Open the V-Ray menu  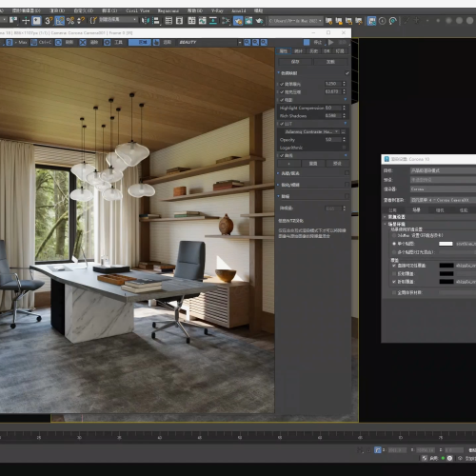[x=217, y=10]
